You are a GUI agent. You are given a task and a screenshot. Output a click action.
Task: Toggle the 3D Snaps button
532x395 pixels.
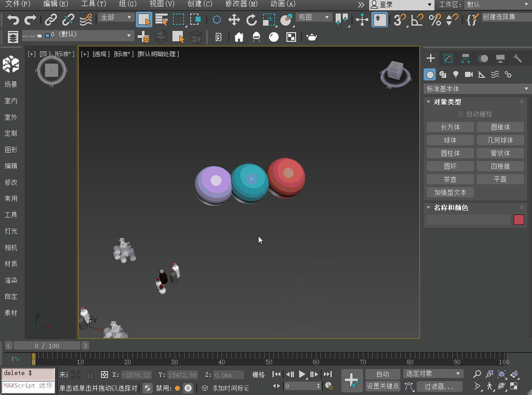(x=399, y=20)
